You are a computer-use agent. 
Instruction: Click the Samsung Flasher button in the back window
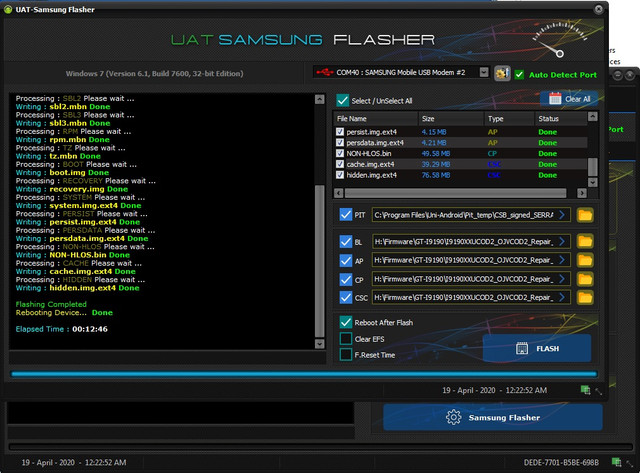click(x=493, y=417)
